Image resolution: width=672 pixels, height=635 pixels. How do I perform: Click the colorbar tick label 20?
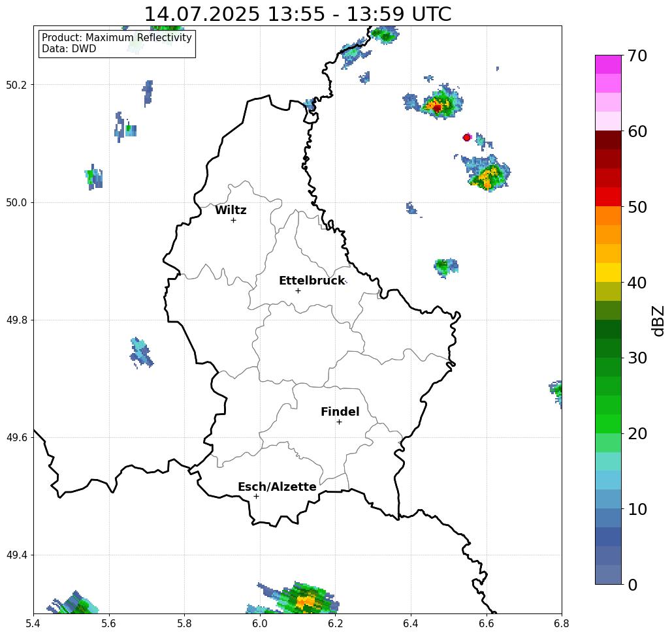click(x=637, y=433)
